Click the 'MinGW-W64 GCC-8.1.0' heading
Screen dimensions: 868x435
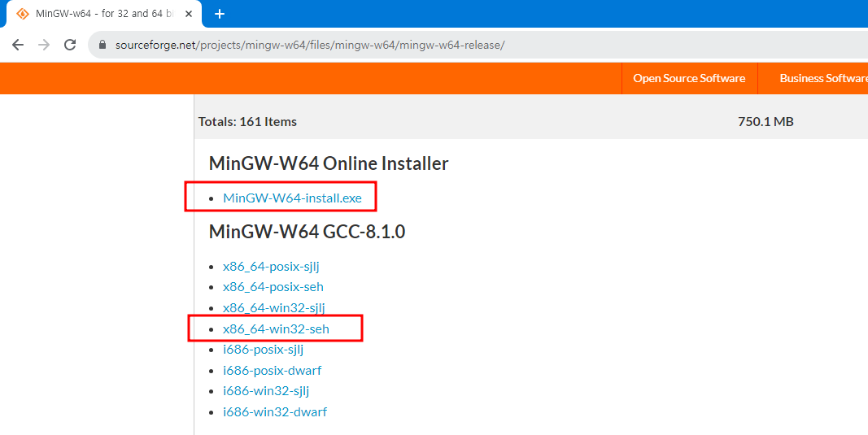point(307,232)
